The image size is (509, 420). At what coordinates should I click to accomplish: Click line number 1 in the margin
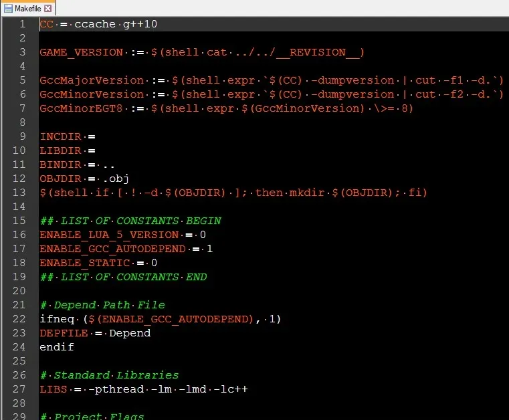pyautogui.click(x=22, y=24)
